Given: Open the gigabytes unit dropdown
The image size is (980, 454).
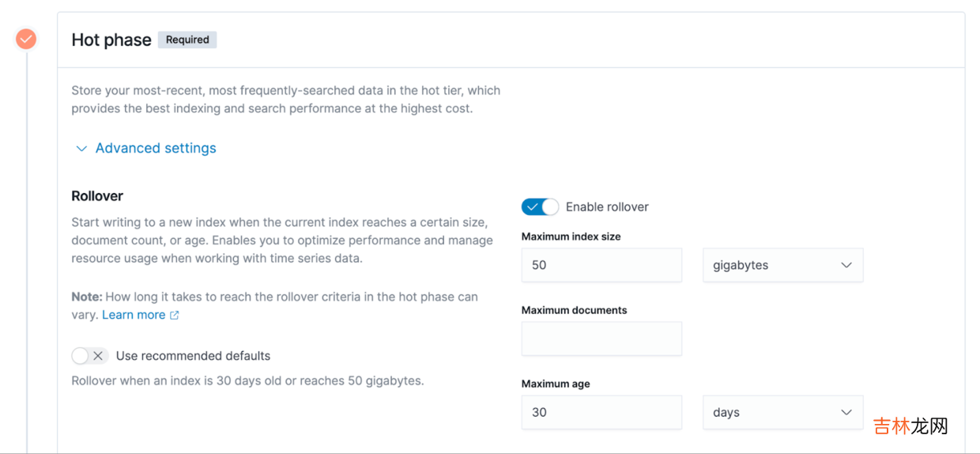Looking at the screenshot, I should coord(782,266).
